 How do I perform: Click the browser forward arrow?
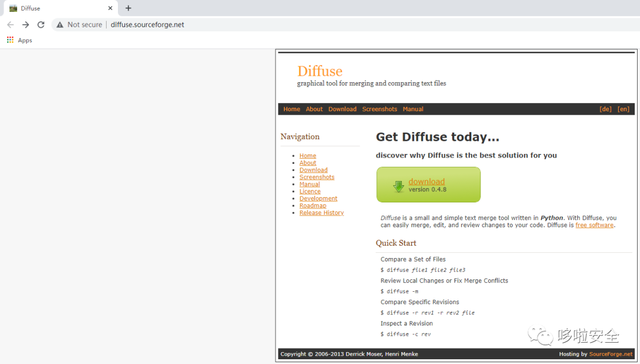click(x=25, y=25)
